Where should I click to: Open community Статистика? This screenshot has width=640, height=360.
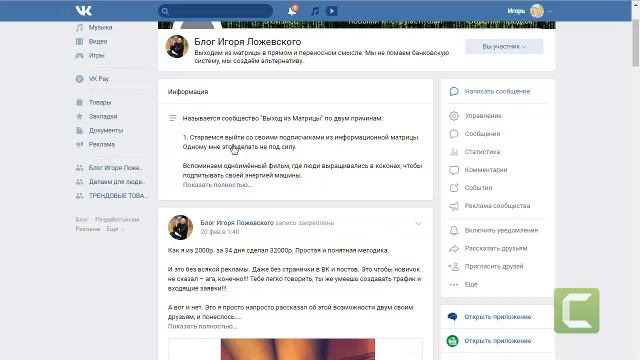pyautogui.click(x=482, y=152)
